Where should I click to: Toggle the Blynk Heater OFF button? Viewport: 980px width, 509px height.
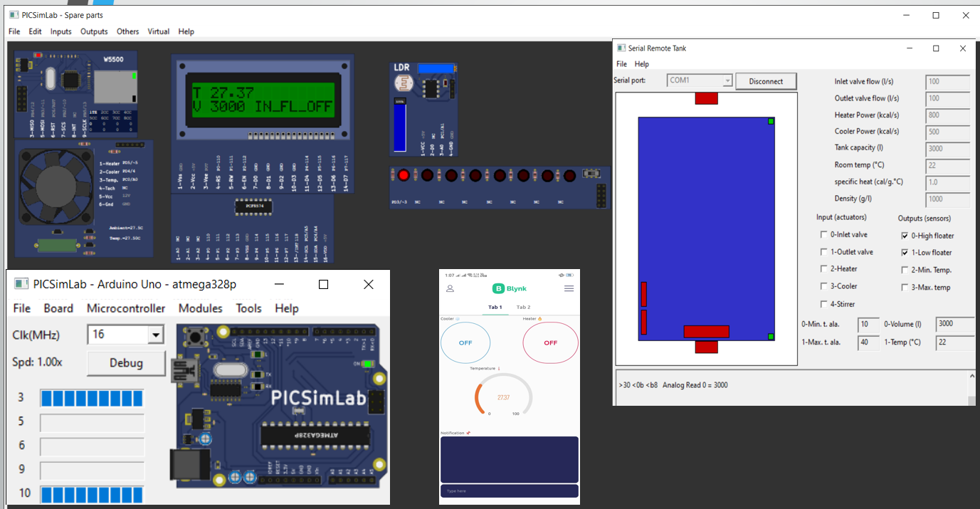pyautogui.click(x=551, y=342)
